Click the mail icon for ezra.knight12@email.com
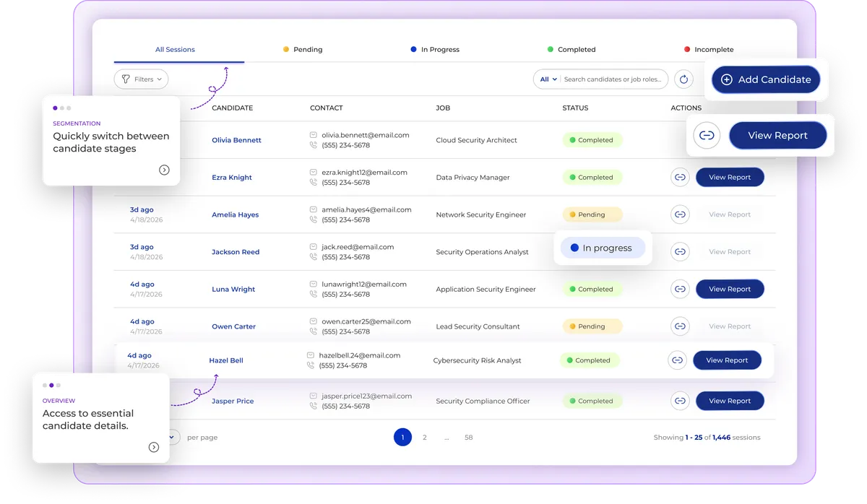This screenshot has width=867, height=504. tap(314, 173)
